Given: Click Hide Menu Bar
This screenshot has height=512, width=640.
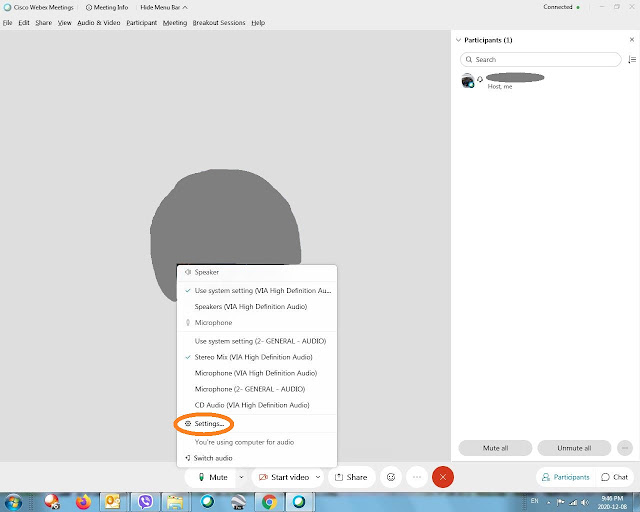Looking at the screenshot, I should (x=164, y=7).
